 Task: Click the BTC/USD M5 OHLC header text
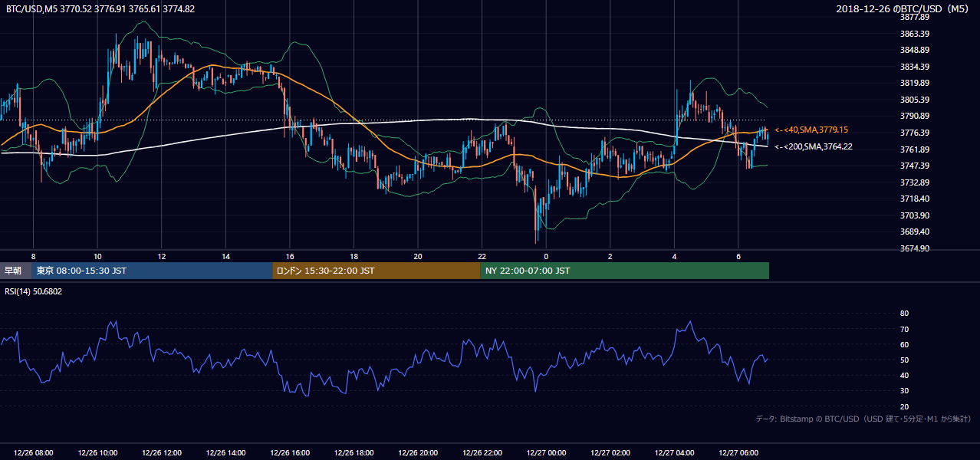pyautogui.click(x=100, y=8)
